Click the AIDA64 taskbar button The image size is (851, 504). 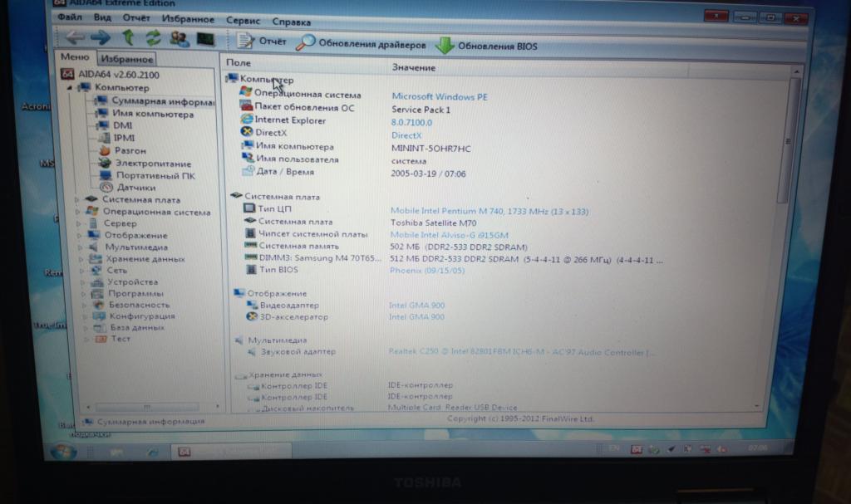(232, 452)
